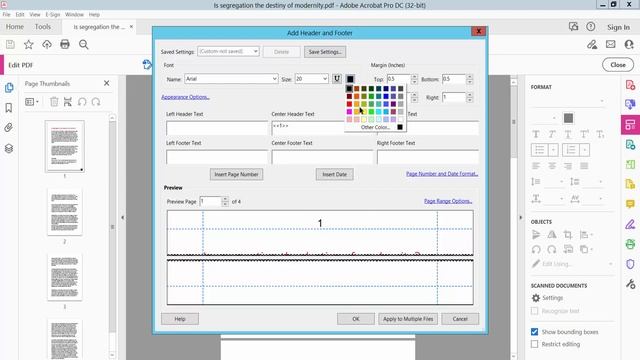Open the Appearance Options link
This screenshot has width=640, height=360.
[185, 97]
